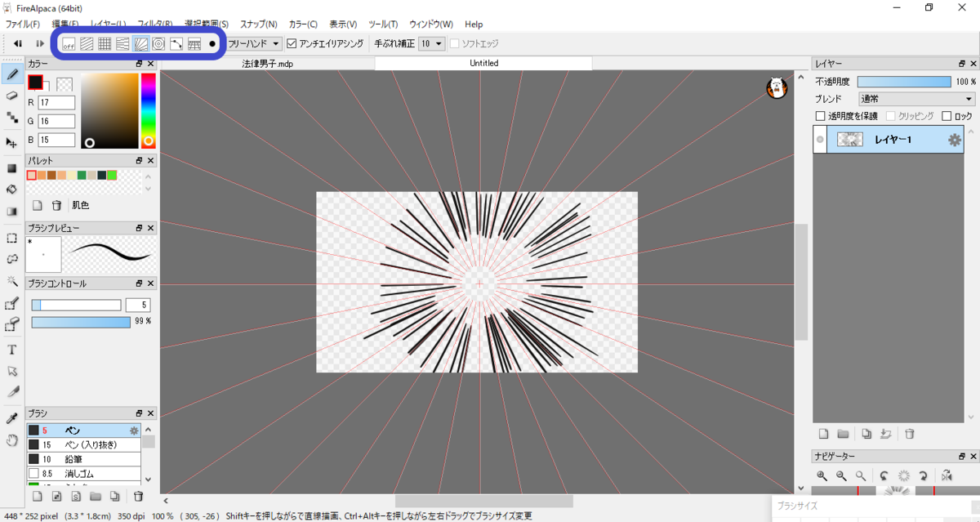Click the undo arrow in toolbar

[18, 43]
